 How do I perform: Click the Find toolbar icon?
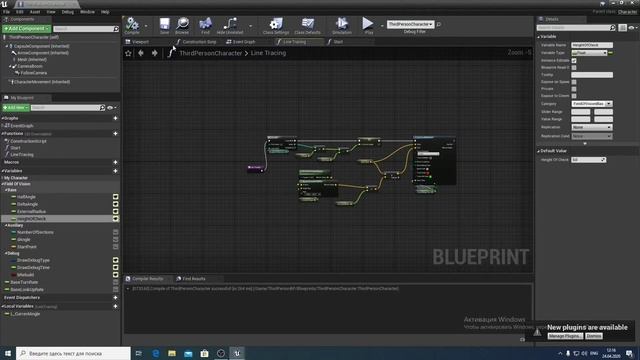tap(205, 25)
